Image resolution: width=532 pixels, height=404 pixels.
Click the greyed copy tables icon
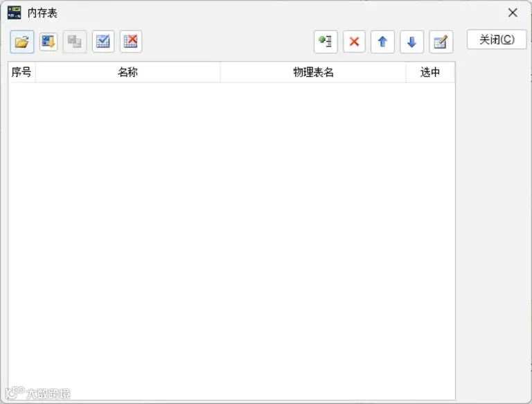(75, 42)
